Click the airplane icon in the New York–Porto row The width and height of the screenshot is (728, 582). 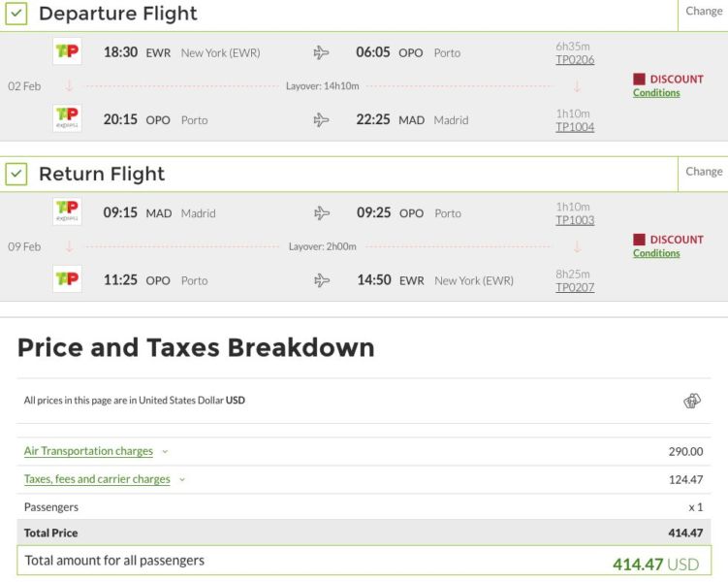pyautogui.click(x=322, y=52)
